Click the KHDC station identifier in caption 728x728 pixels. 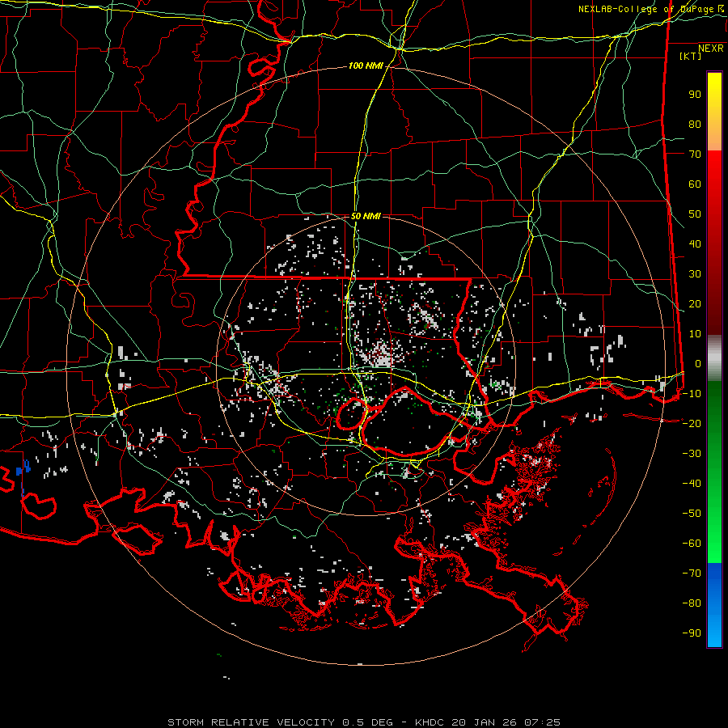(430, 722)
